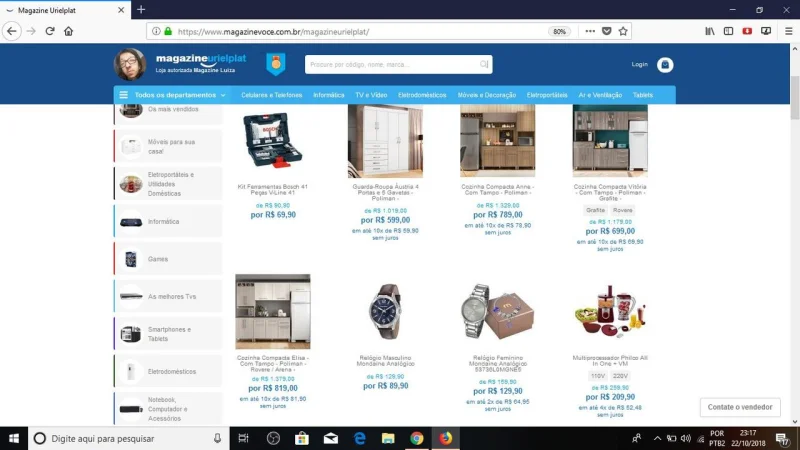
Task: Open the Firefox home page icon
Action: (68, 31)
